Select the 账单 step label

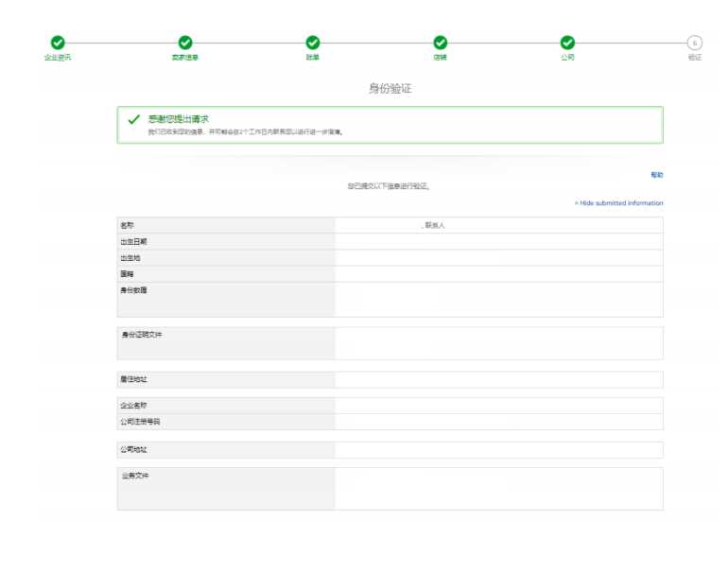tap(312, 57)
